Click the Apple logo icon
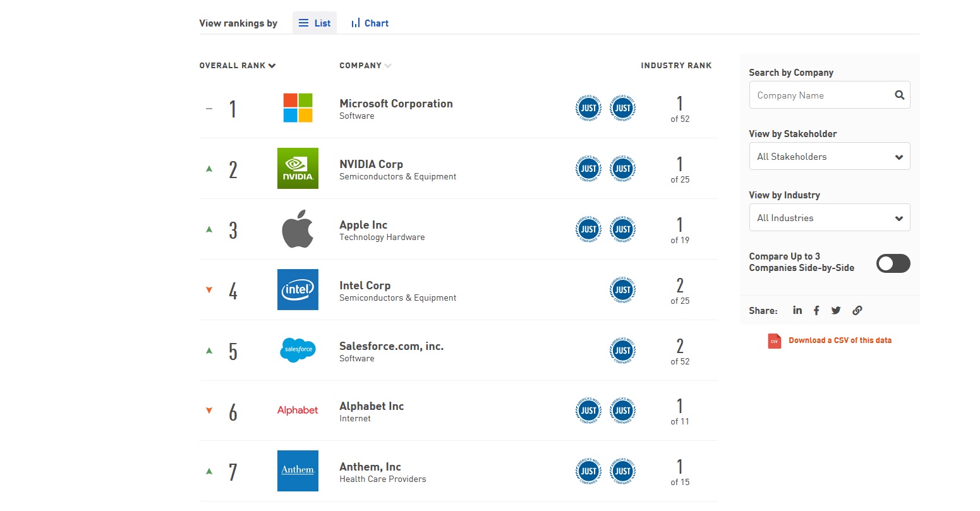This screenshot has width=980, height=511. click(x=298, y=229)
